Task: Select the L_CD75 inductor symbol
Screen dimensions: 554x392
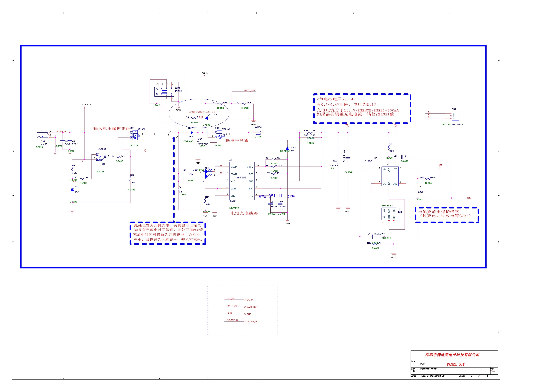Action: (x=258, y=133)
